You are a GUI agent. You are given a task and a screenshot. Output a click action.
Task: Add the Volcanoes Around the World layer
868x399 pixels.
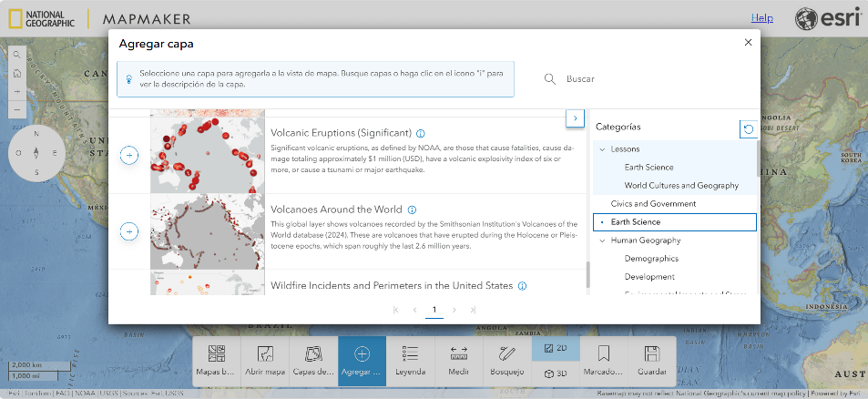tap(129, 232)
